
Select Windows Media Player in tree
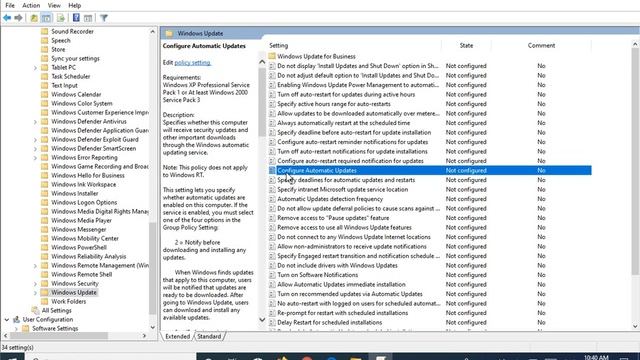pos(81,220)
